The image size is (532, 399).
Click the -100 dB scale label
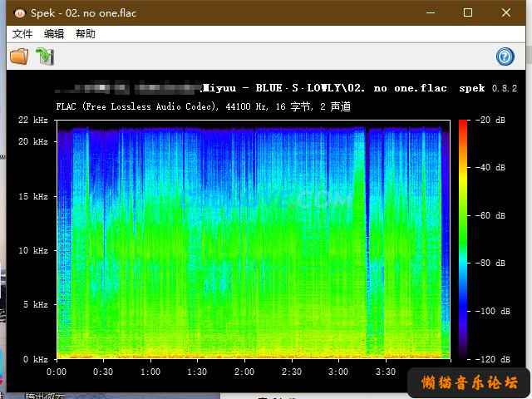[493, 311]
